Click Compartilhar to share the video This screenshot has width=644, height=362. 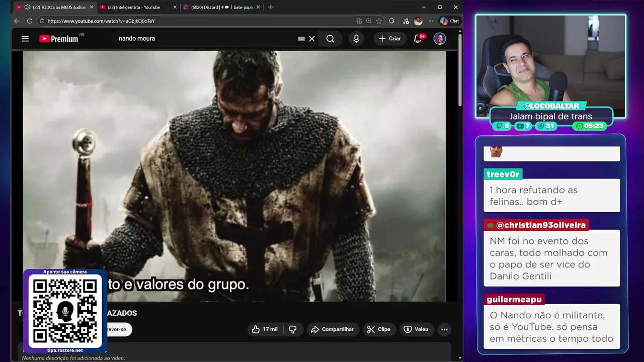coord(333,329)
